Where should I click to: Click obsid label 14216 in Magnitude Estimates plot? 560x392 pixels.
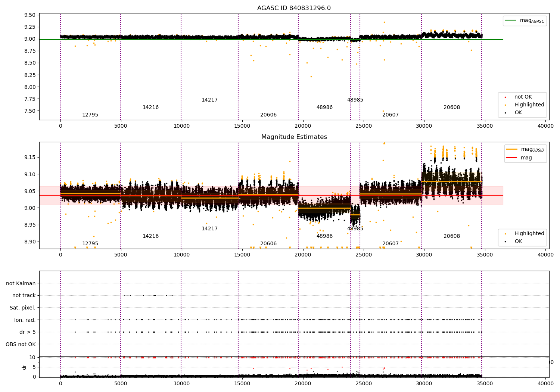point(150,236)
